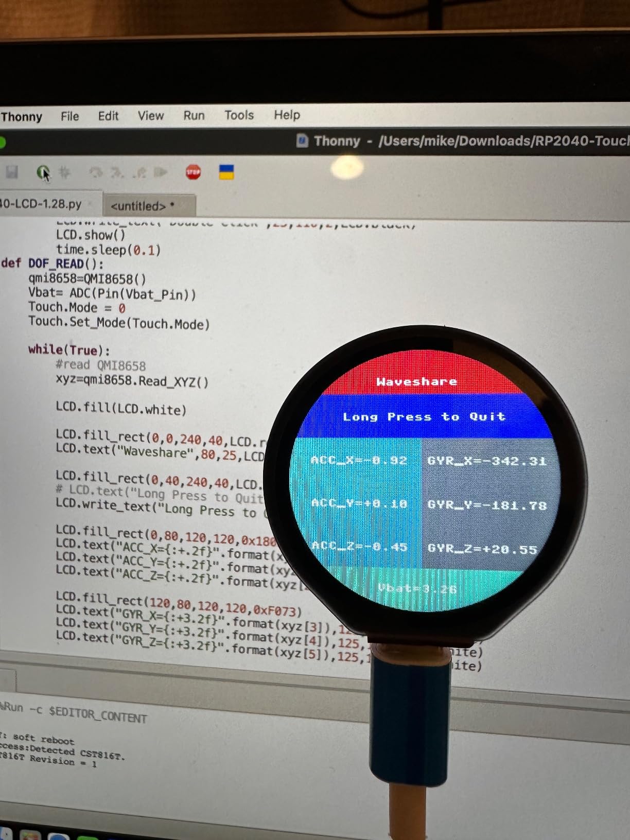630x840 pixels.
Task: Click the "qmi8658=QMI8658()" code line
Action: [x=87, y=279]
